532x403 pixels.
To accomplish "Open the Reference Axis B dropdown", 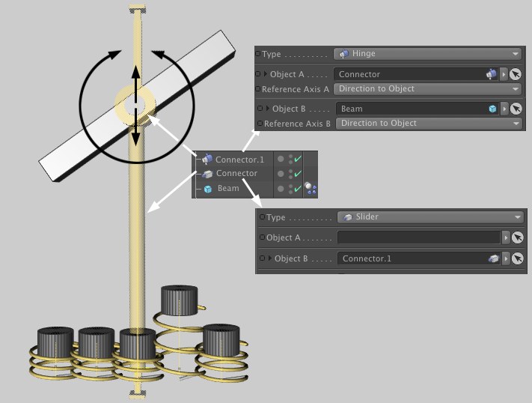I will (x=427, y=123).
